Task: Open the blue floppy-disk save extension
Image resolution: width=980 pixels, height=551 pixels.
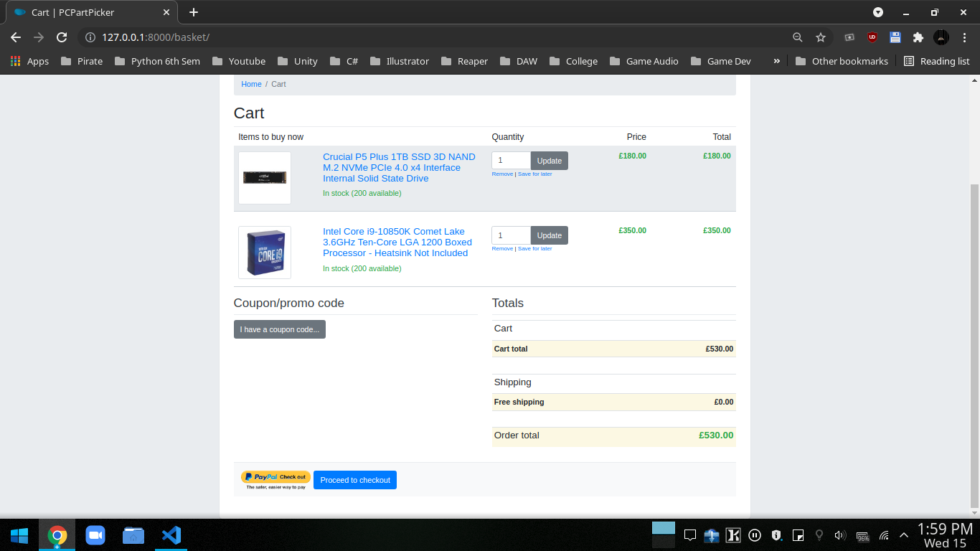Action: [895, 37]
